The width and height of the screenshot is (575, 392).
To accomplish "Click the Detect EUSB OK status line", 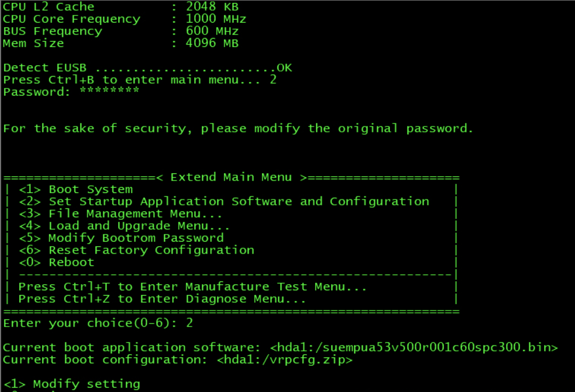I will [147, 68].
